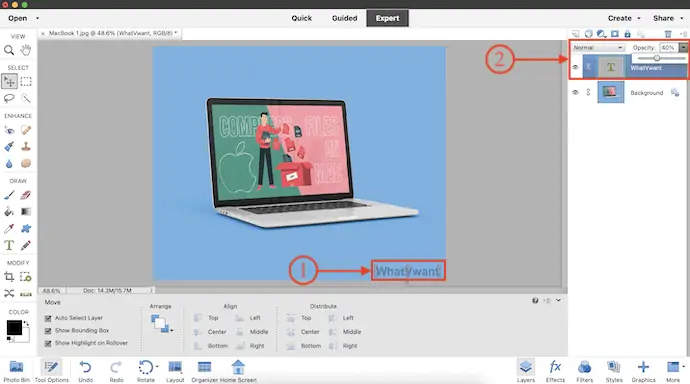Hide the Background layer
This screenshot has width=690, height=384.
click(x=575, y=92)
